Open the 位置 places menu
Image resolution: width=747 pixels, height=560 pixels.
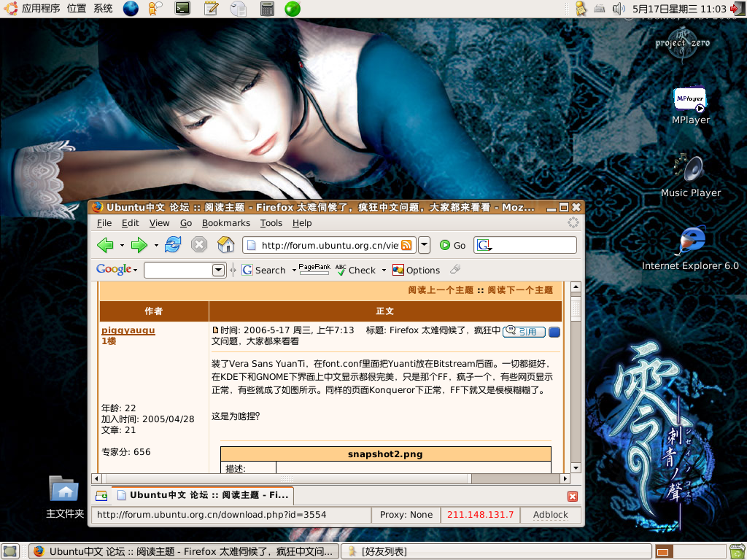click(x=76, y=9)
